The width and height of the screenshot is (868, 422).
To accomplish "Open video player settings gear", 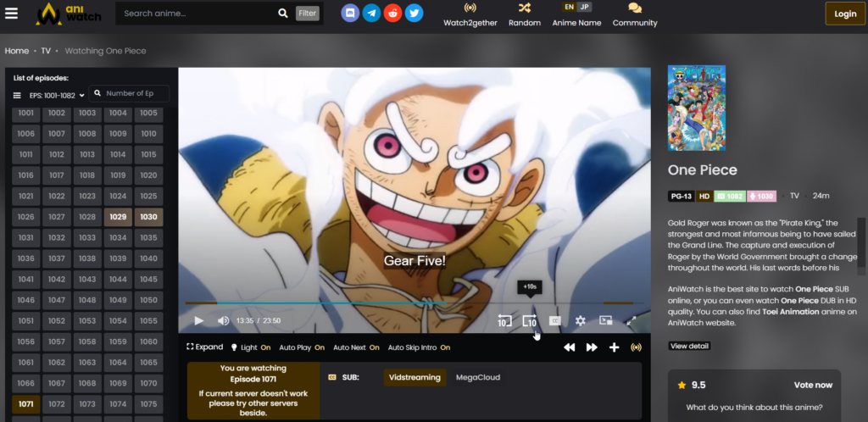I will (580, 321).
